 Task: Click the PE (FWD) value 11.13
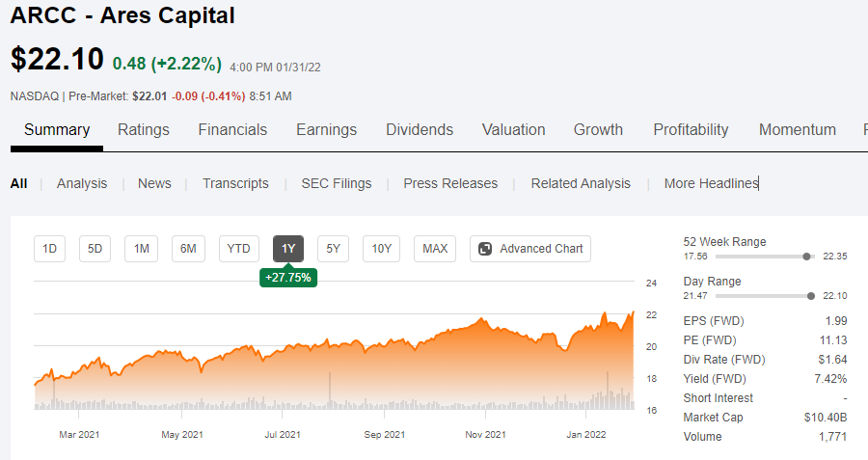point(833,339)
